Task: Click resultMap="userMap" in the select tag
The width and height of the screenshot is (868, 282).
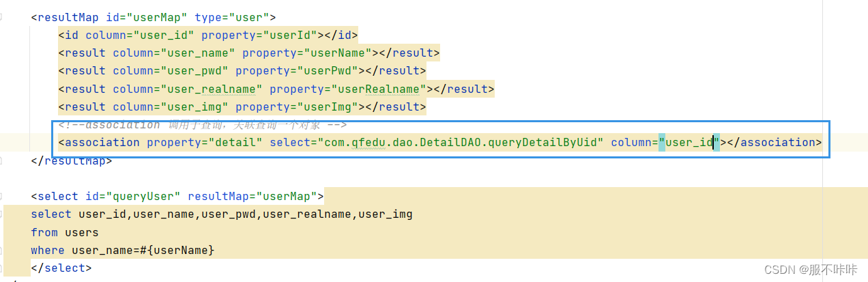Action: (x=252, y=196)
